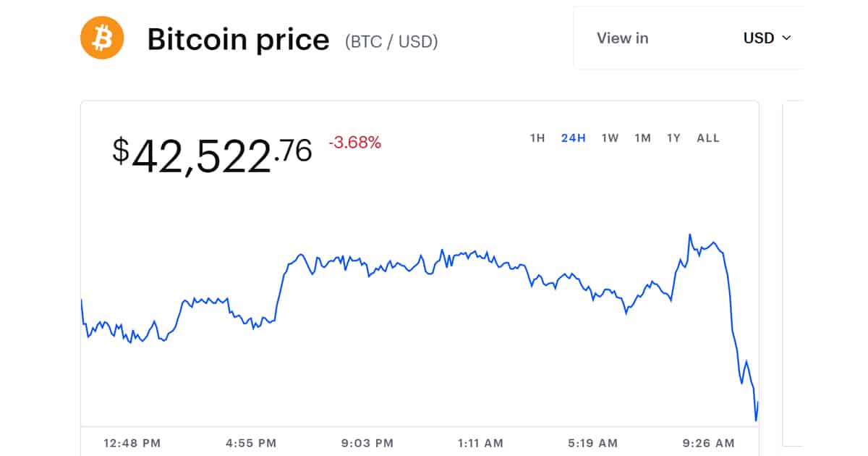Image resolution: width=868 pixels, height=456 pixels.
Task: Click the red -3.68% change indicator
Action: [354, 143]
